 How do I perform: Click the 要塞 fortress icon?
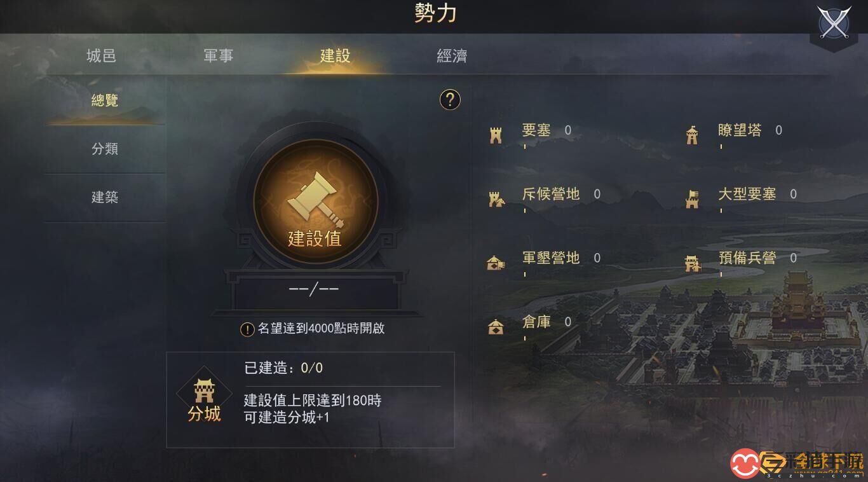[496, 135]
